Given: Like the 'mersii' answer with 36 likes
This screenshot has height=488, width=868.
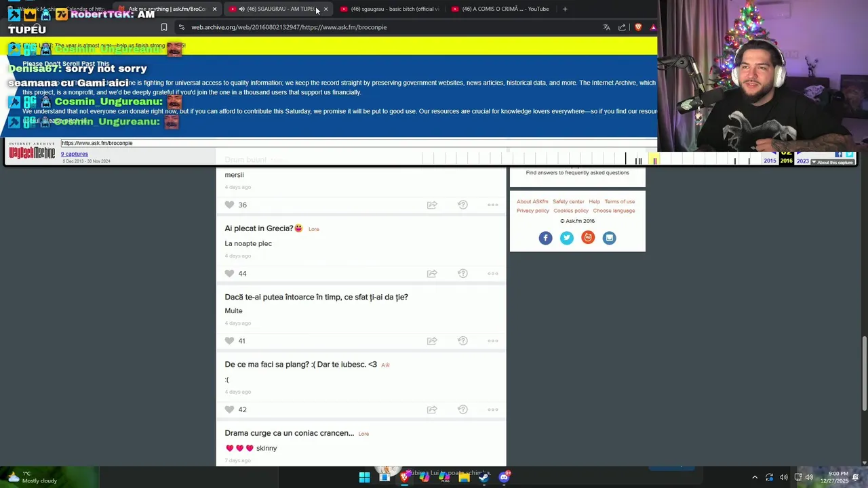Looking at the screenshot, I should tap(229, 205).
